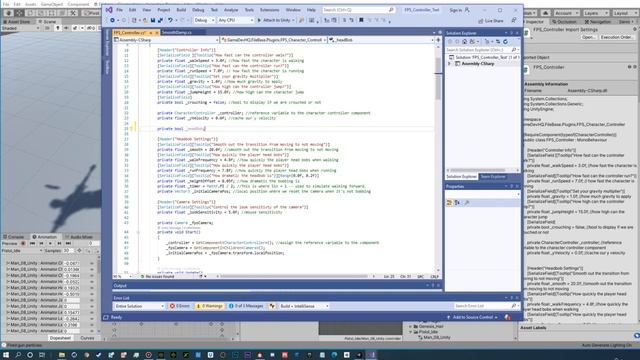Image resolution: width=640 pixels, height=360 pixels.
Task: Open the Pistol_Idle clip dropdown in Animation
Action: point(22,251)
